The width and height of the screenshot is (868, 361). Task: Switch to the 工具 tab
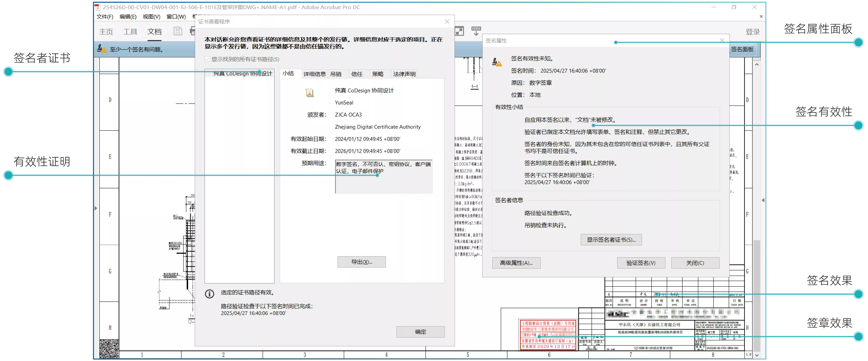coord(130,32)
